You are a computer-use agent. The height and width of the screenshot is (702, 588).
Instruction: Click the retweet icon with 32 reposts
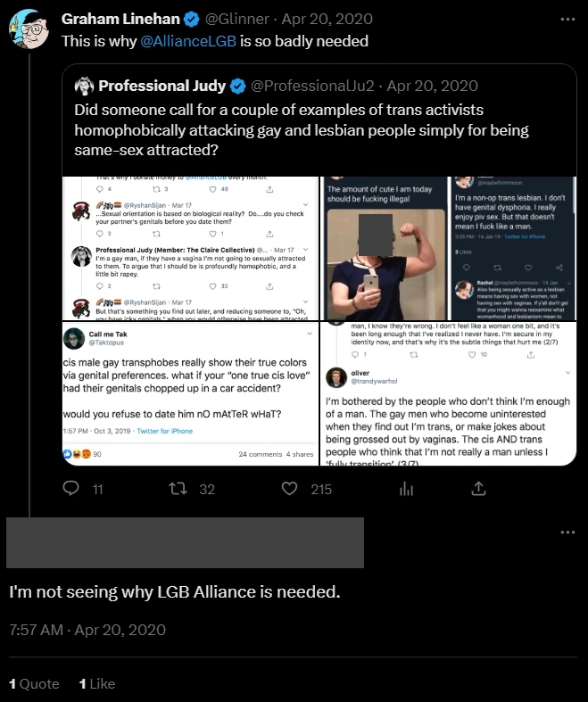coord(178,488)
